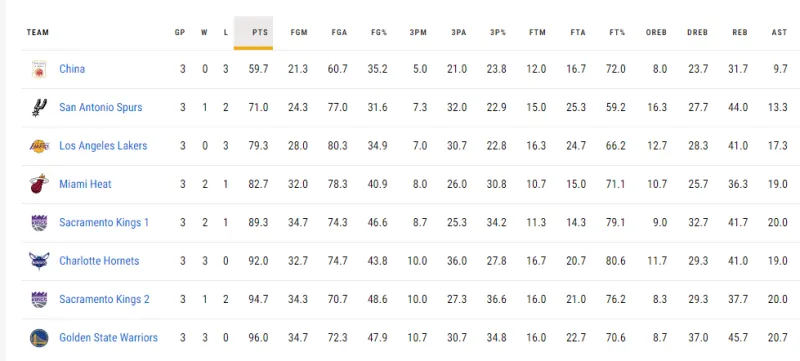
Task: Sort table by AST column header
Action: point(779,33)
